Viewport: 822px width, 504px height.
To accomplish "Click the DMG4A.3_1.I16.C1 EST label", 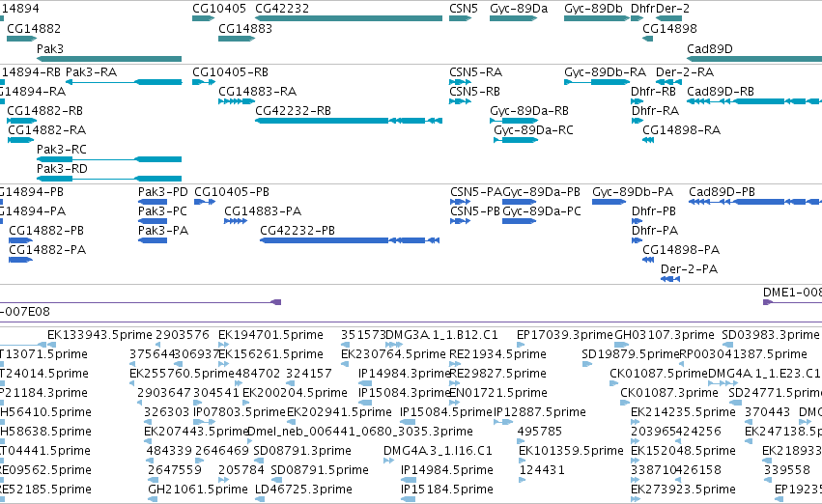I will point(438,451).
